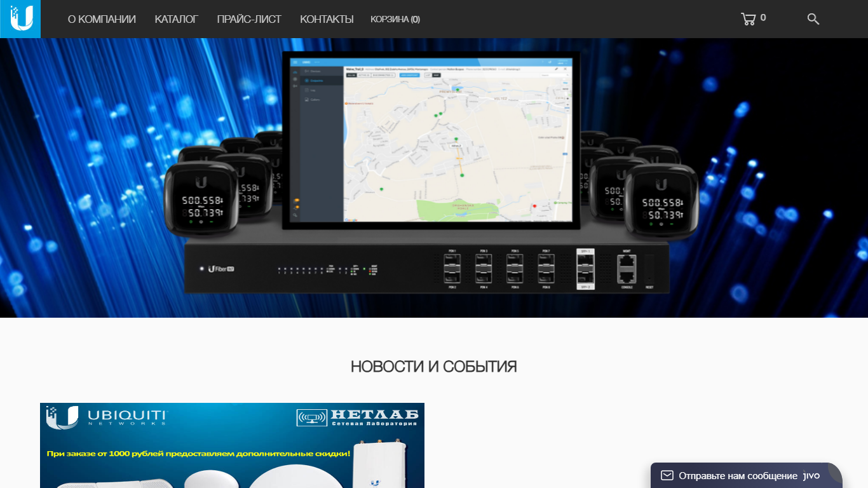This screenshot has height=488, width=868.
Task: Click the Ubiquiti Networks logo in news banner
Action: point(106,417)
